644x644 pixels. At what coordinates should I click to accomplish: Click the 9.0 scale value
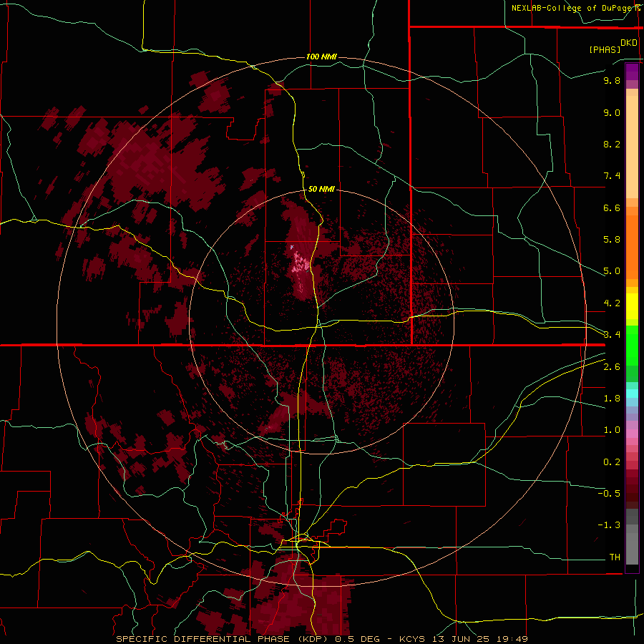(x=612, y=112)
